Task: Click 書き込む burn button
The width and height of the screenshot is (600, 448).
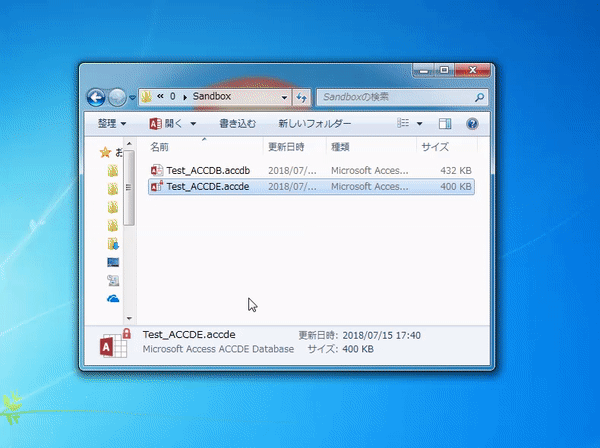Action: (237, 124)
